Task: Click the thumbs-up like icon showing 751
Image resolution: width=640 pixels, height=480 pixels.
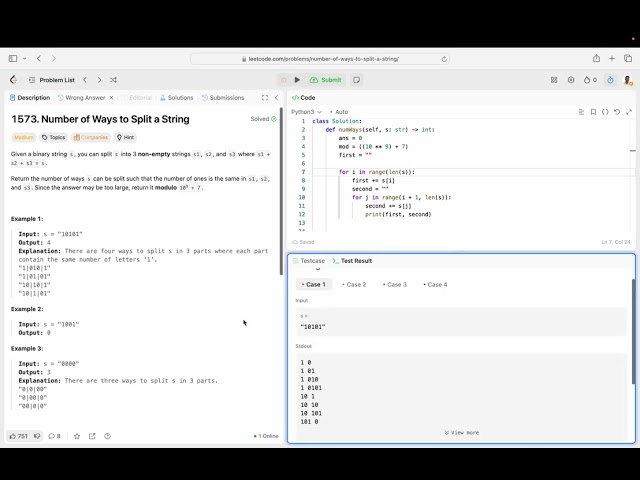Action: [18, 436]
